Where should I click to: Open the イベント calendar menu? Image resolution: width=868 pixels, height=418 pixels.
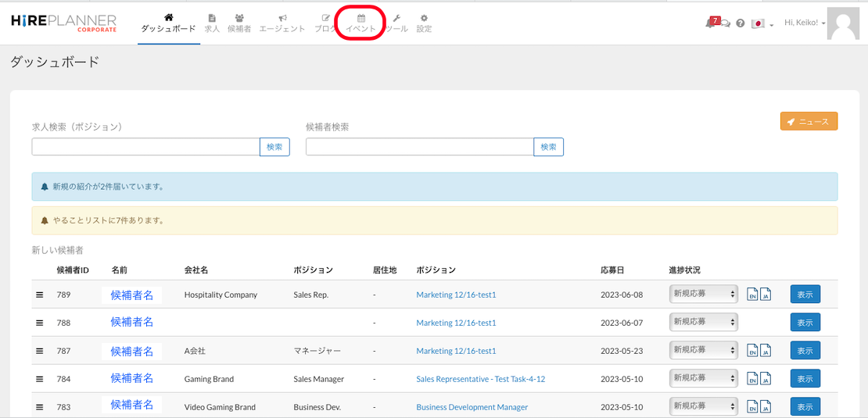tap(360, 23)
